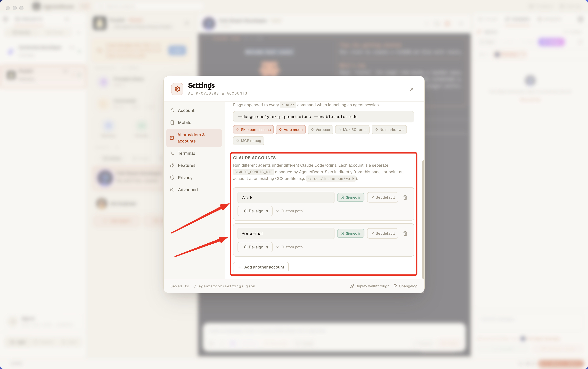Open the Features settings section
The height and width of the screenshot is (369, 588).
pos(194,165)
